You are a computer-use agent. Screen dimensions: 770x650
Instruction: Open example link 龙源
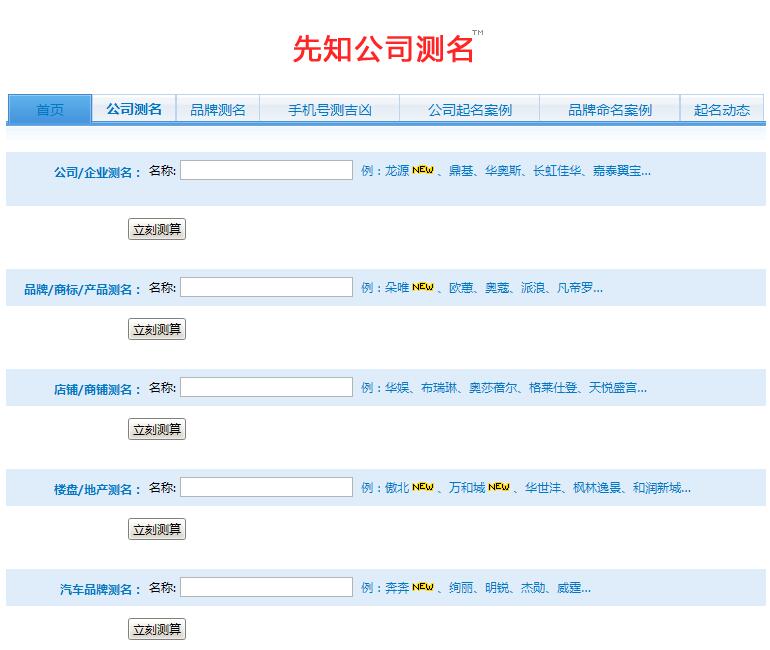(397, 170)
